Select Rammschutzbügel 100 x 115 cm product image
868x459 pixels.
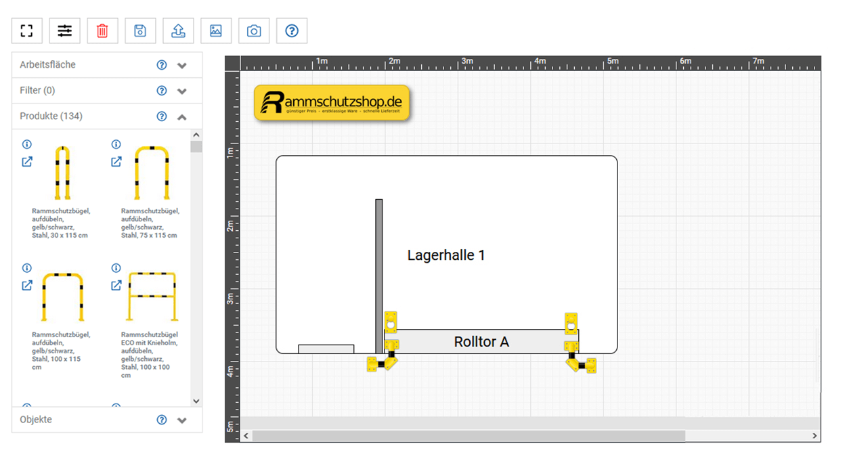[x=62, y=297]
